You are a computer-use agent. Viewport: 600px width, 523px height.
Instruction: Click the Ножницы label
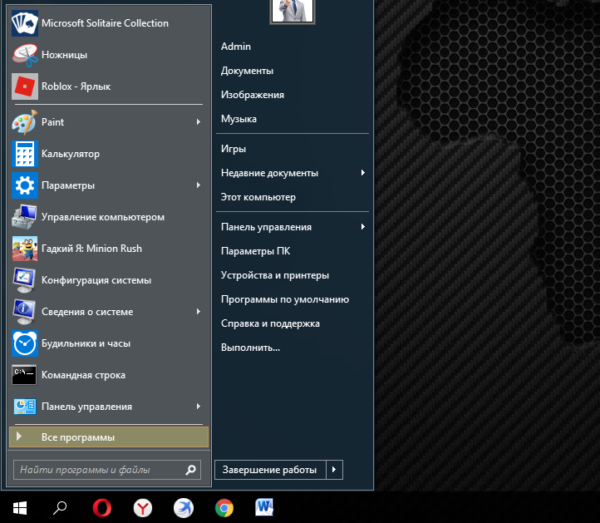point(64,55)
